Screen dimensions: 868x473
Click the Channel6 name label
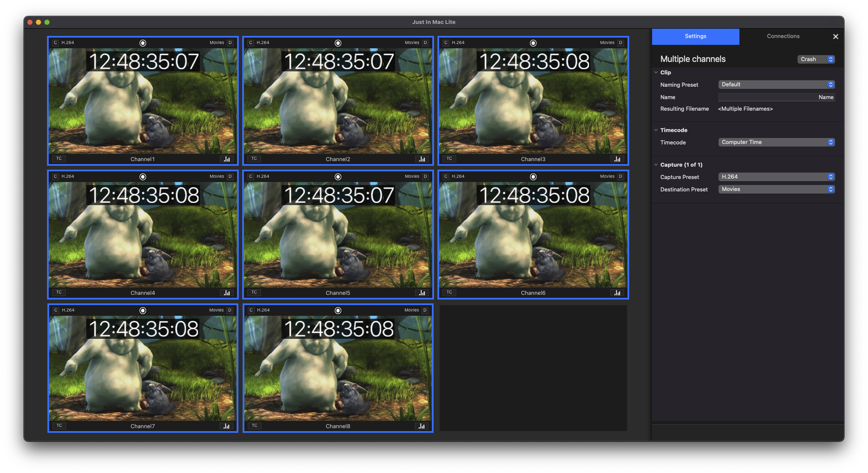click(x=533, y=293)
